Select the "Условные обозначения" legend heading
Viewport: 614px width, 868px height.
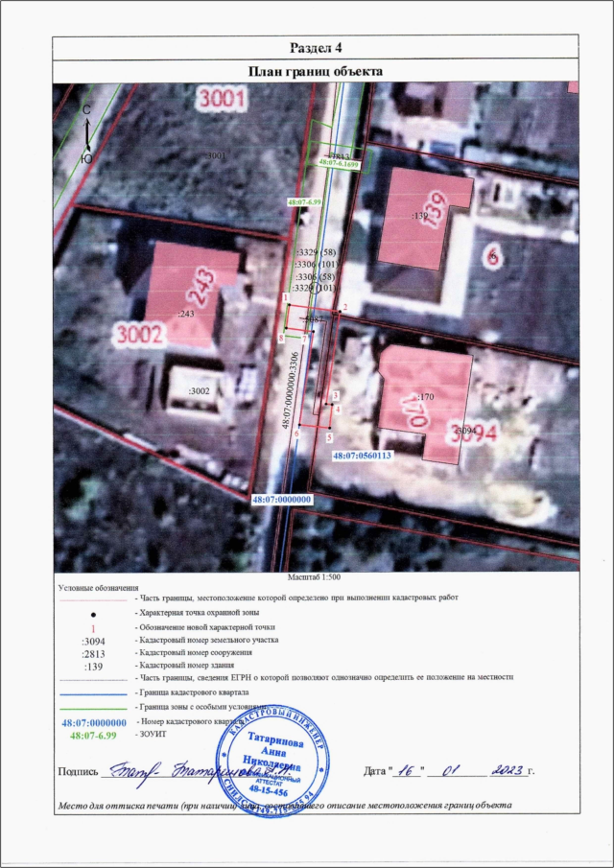coord(98,587)
